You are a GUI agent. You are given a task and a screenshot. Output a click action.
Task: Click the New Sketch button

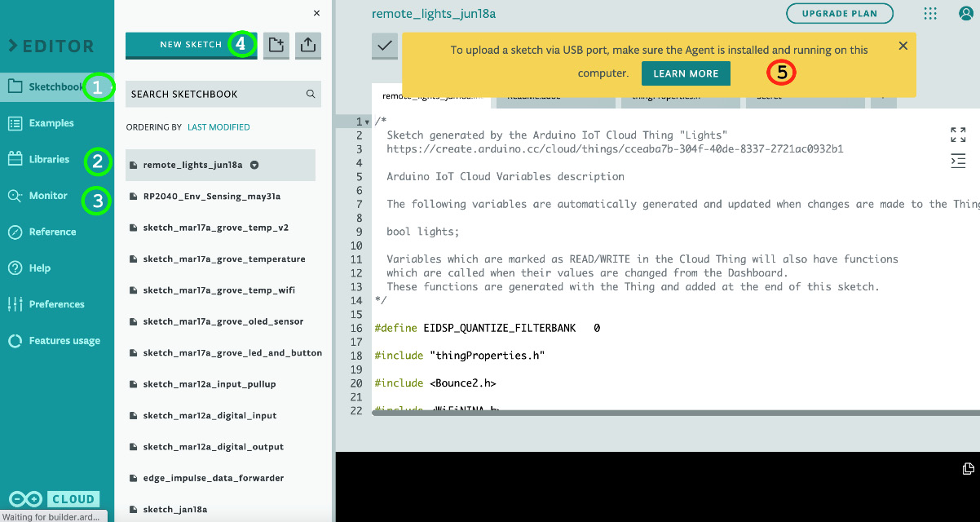pyautogui.click(x=191, y=45)
